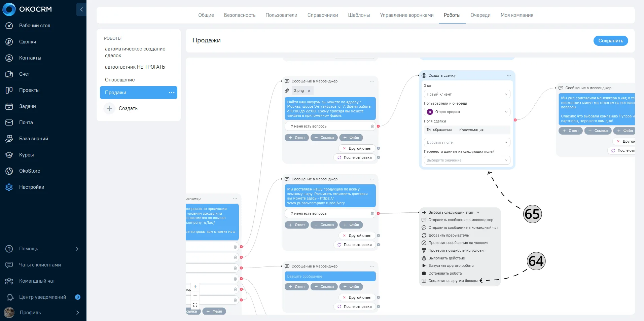Open the 'Добавить поле' dropdown

click(467, 142)
